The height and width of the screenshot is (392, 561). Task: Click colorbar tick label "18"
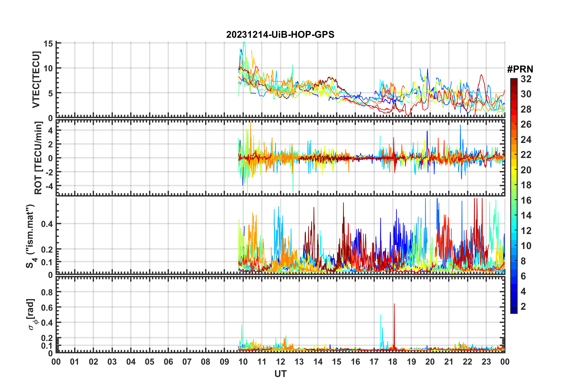click(x=526, y=185)
